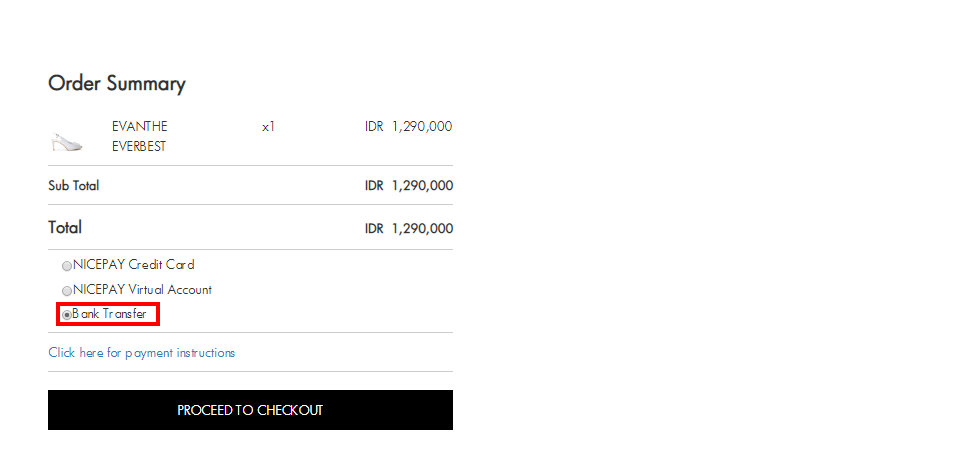Viewport: 960px width, 464px height.
Task: Click the Order Summary heading
Action: coord(117,84)
